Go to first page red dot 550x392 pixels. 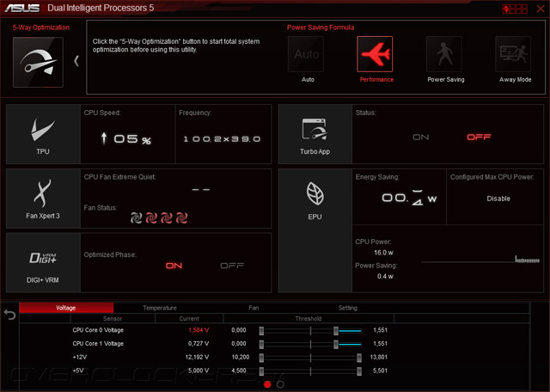[x=267, y=384]
